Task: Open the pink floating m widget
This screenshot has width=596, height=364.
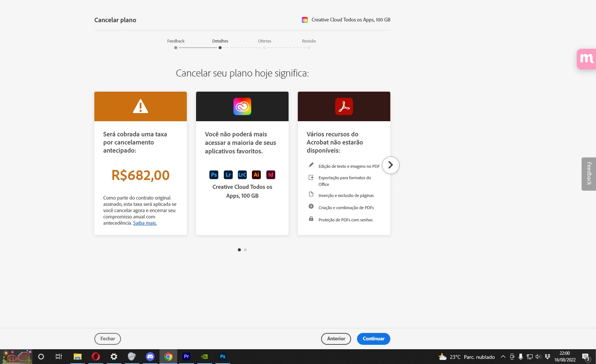Action: pos(586,59)
